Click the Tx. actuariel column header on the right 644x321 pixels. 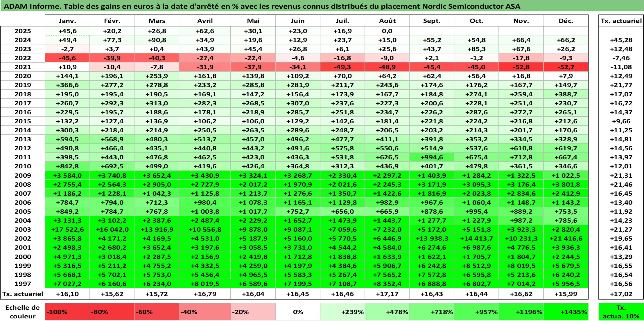point(621,21)
